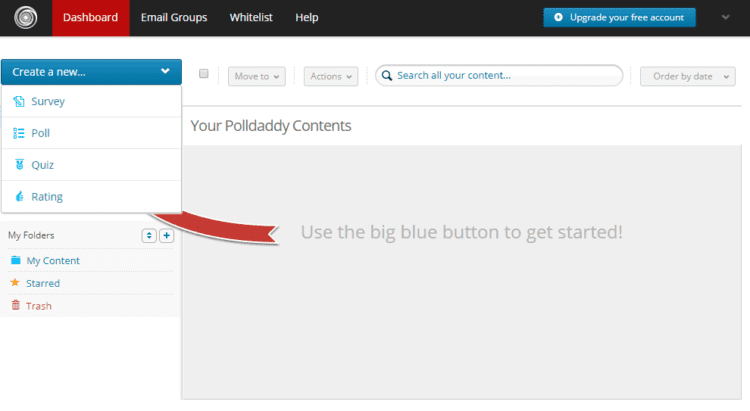Screen dimensions: 750x411
Task: Click the orange Starred star icon
Action: [x=15, y=282]
